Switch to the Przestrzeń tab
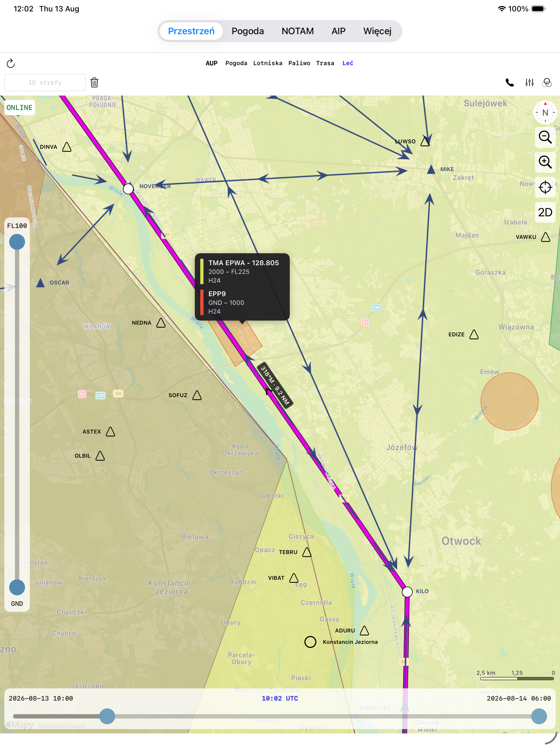Image resolution: width=560 pixels, height=747 pixels. (x=191, y=31)
